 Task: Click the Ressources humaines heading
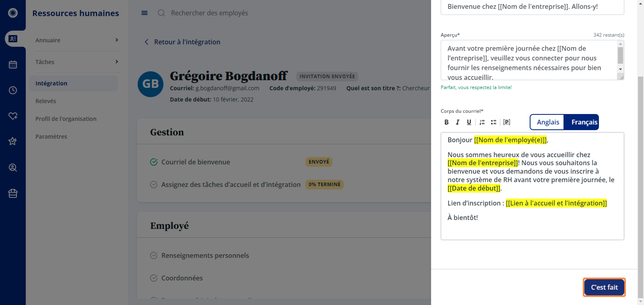click(76, 13)
